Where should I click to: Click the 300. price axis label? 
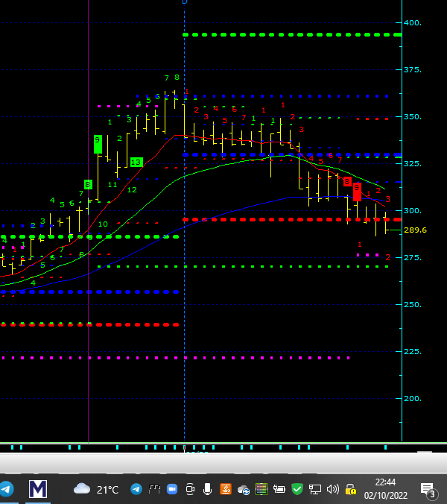[x=413, y=210]
